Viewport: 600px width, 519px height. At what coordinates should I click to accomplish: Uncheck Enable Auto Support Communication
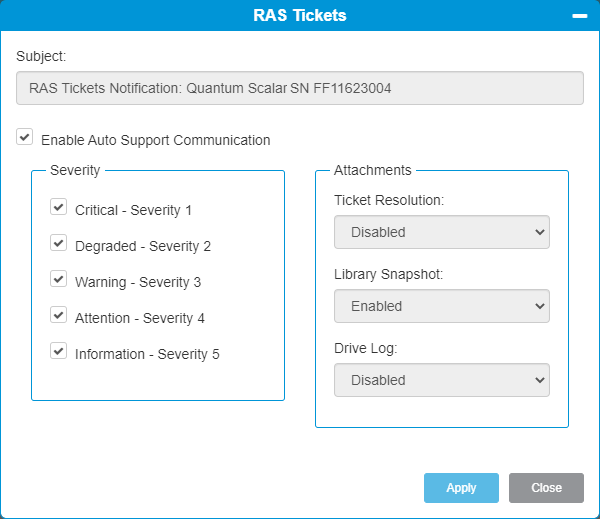click(24, 137)
